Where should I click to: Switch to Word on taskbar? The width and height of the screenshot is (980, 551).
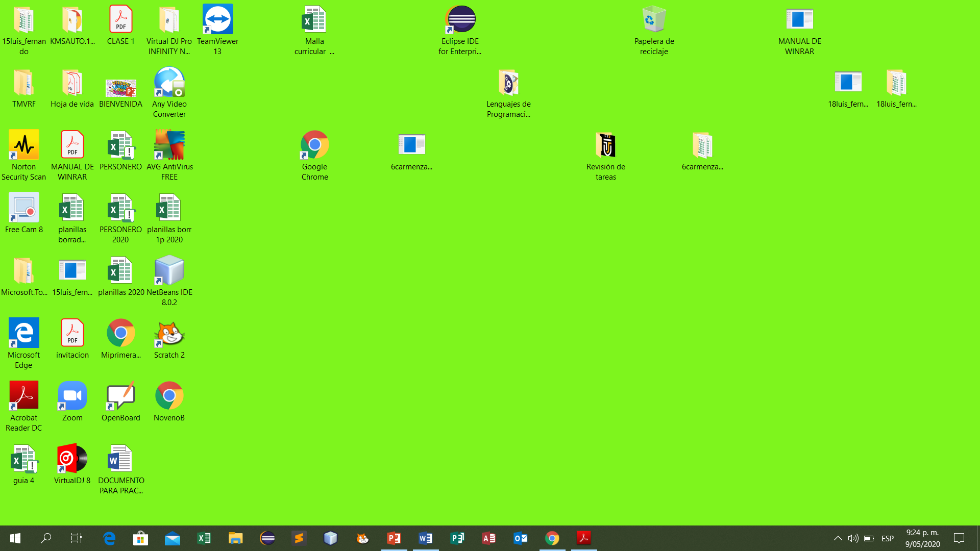click(x=425, y=538)
